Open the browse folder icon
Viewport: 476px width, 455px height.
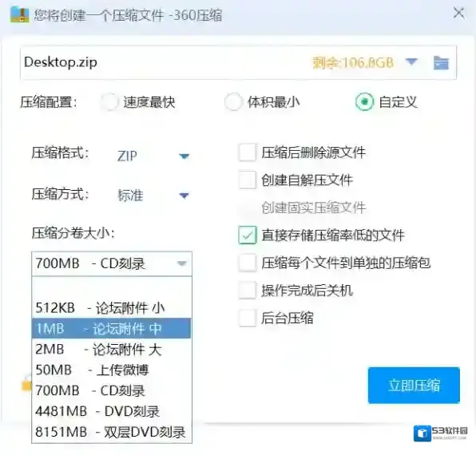(x=441, y=63)
